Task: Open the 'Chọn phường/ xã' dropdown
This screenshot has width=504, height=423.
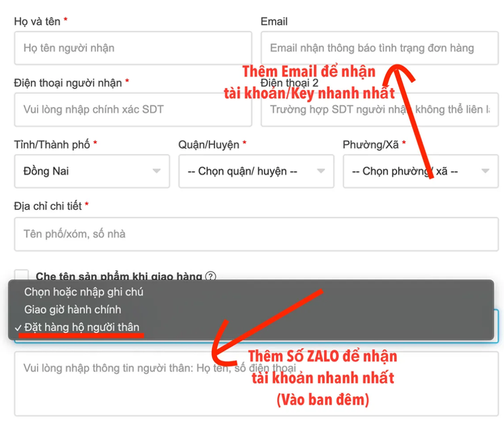Action: [x=421, y=171]
